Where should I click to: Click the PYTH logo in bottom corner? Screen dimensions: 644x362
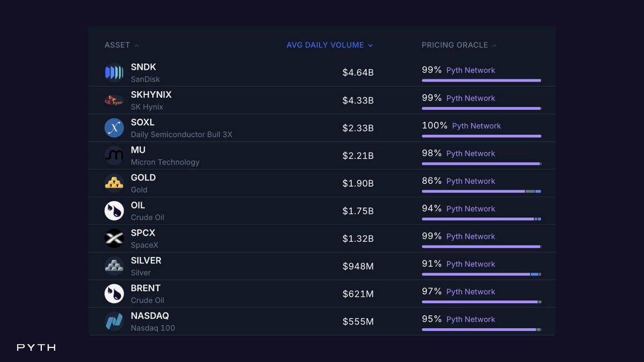[x=36, y=348]
